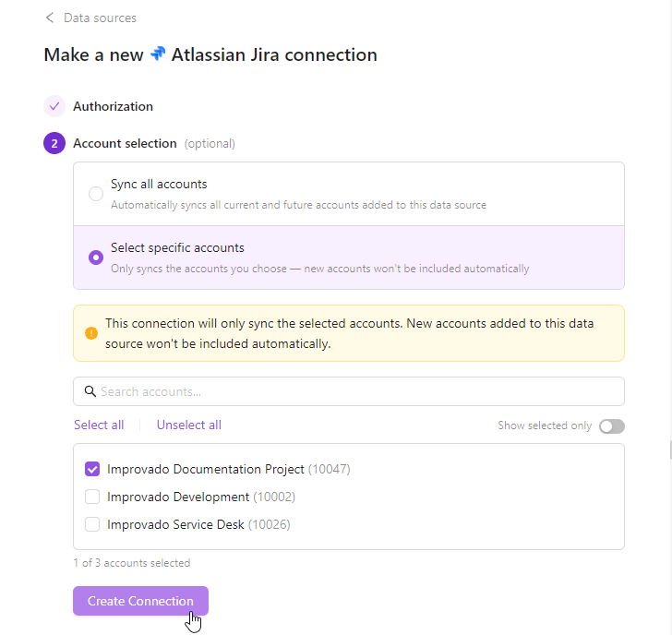
Task: Click the back chevron beside Data sources
Action: pos(50,18)
